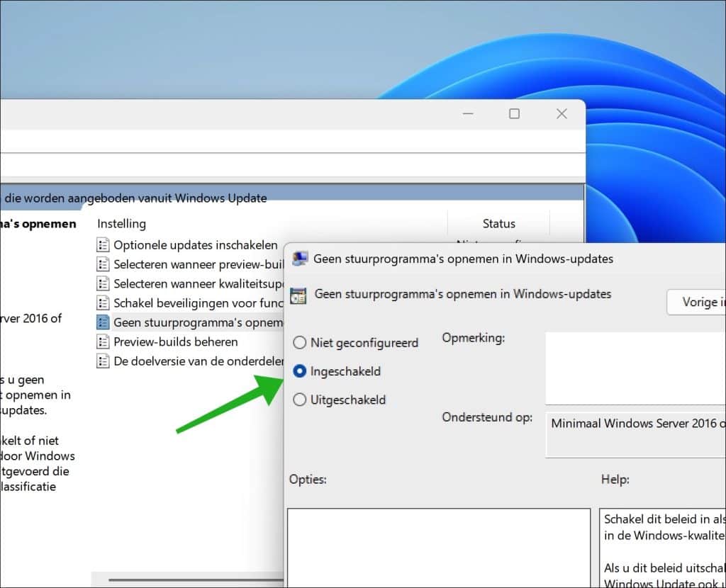Select the Uitgeschakeld radio button
The image size is (726, 588).
tap(301, 400)
